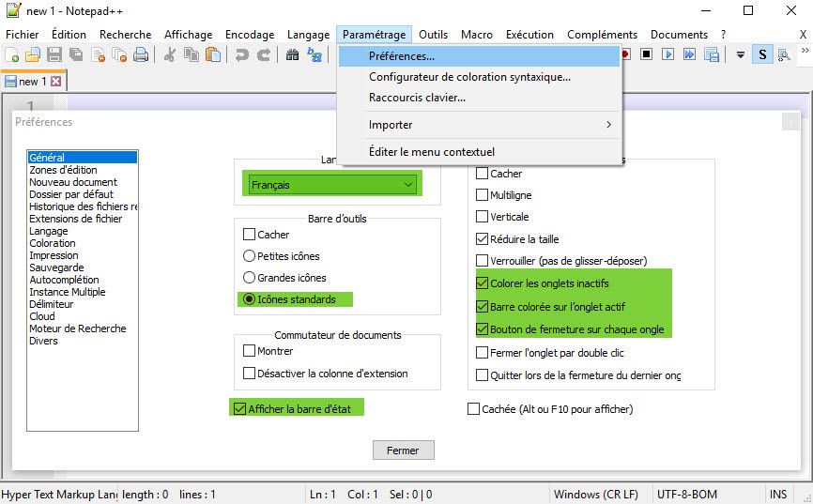
Task: Choose Raccourcis clavier... menu entry
Action: pyautogui.click(x=479, y=98)
